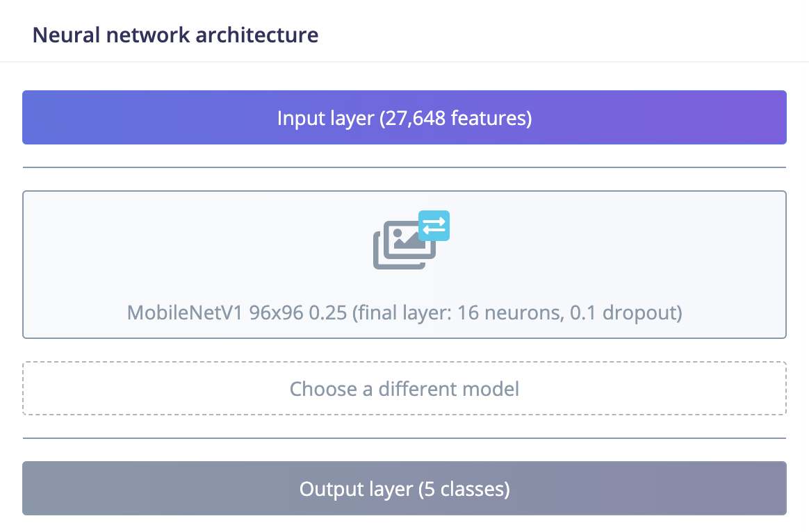Open the MobileNetV1 96x96 0.25 model card

pos(404,265)
